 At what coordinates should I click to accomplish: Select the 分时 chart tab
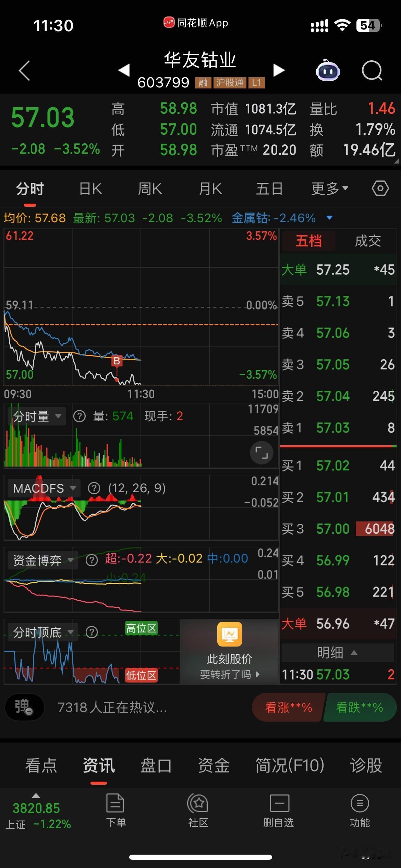pyautogui.click(x=30, y=189)
